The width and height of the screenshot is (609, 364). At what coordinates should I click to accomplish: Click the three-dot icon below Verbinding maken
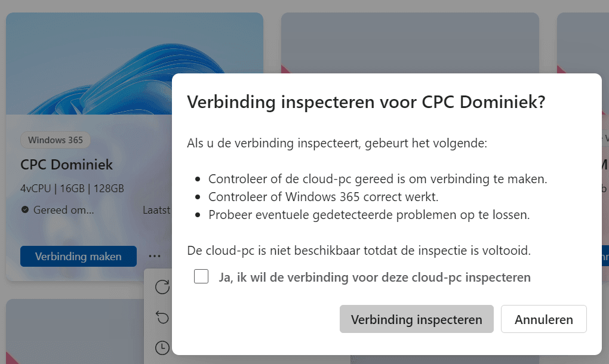click(x=155, y=255)
